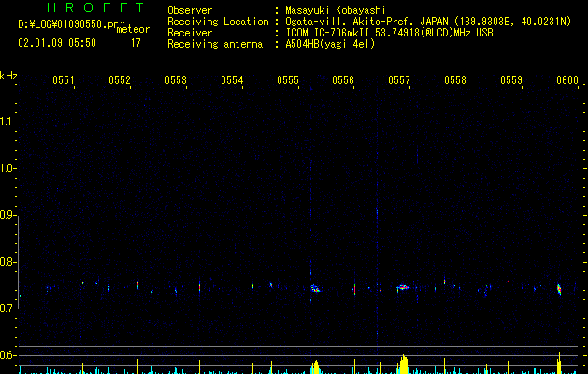
Task: Click the 0555 time marker
Action: pos(288,79)
